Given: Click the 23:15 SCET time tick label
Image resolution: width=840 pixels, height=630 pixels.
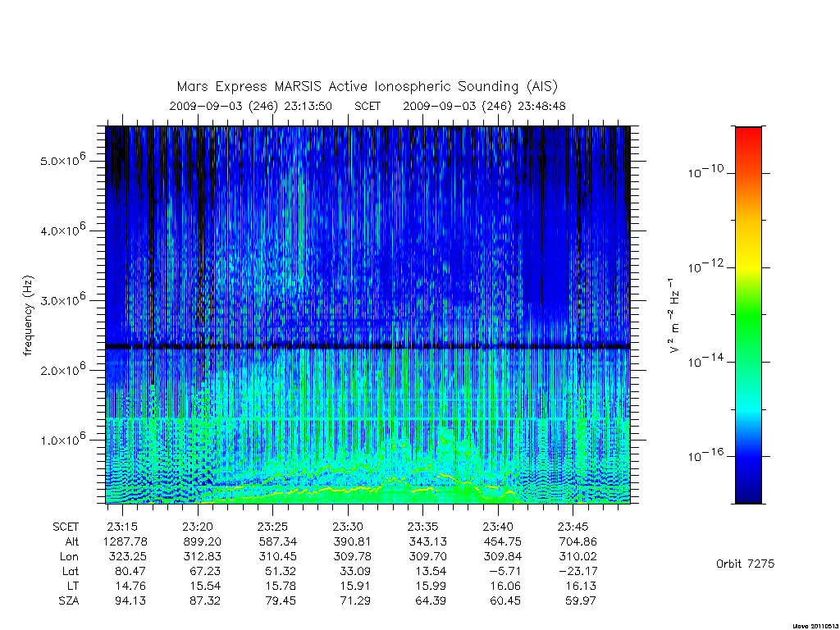Looking at the screenshot, I should coord(123,527).
